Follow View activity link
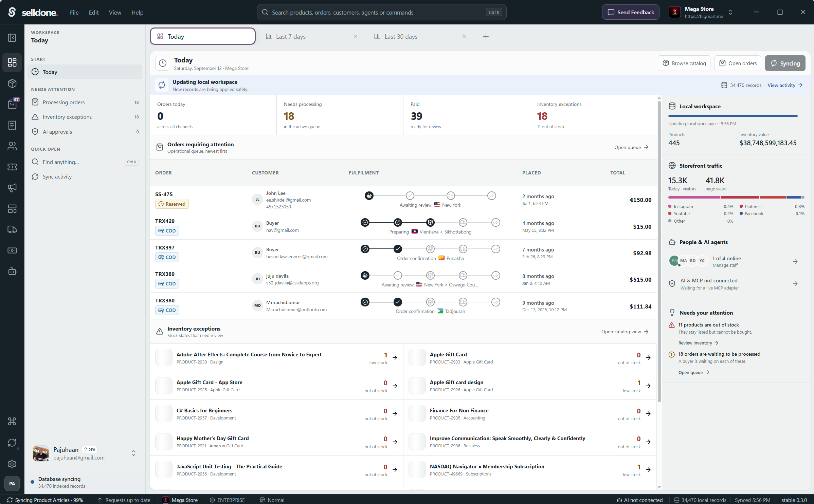Image resolution: width=814 pixels, height=504 pixels. 785,85
